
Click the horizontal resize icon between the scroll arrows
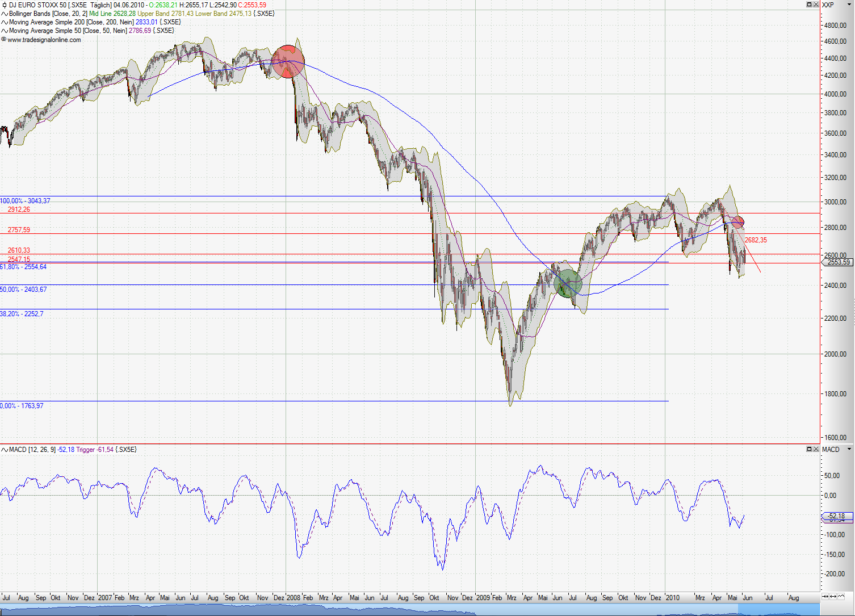[833, 596]
